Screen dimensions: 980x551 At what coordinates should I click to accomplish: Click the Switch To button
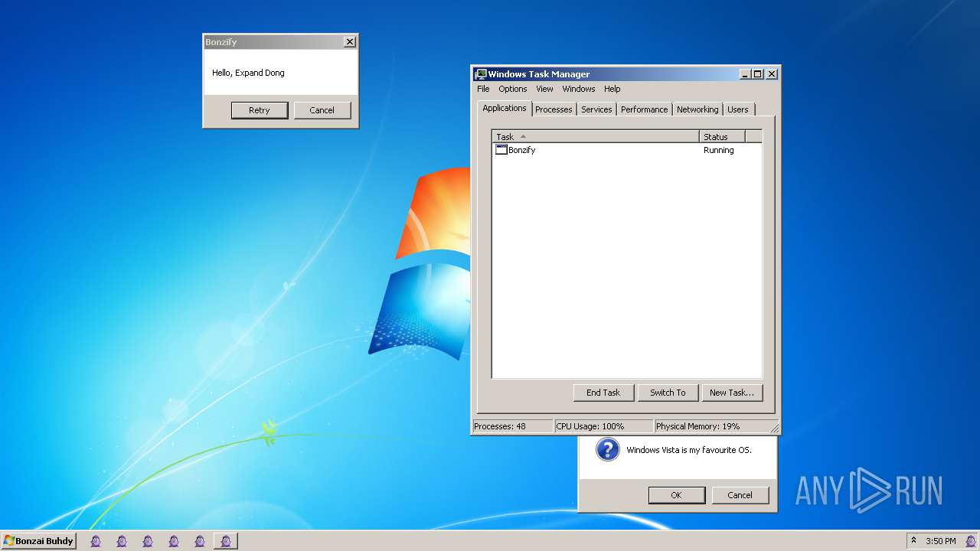tap(668, 393)
